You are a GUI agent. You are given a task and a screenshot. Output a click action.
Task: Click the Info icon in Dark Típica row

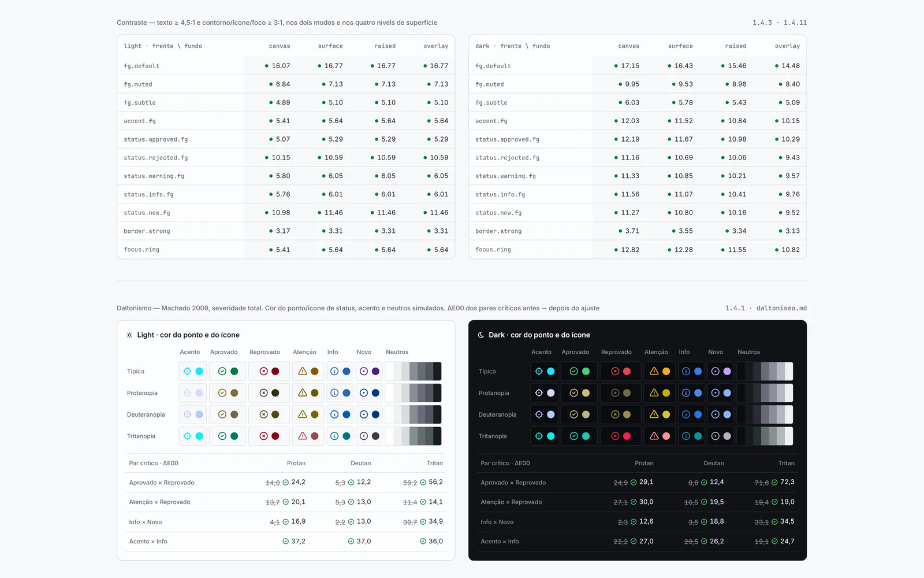(x=686, y=371)
